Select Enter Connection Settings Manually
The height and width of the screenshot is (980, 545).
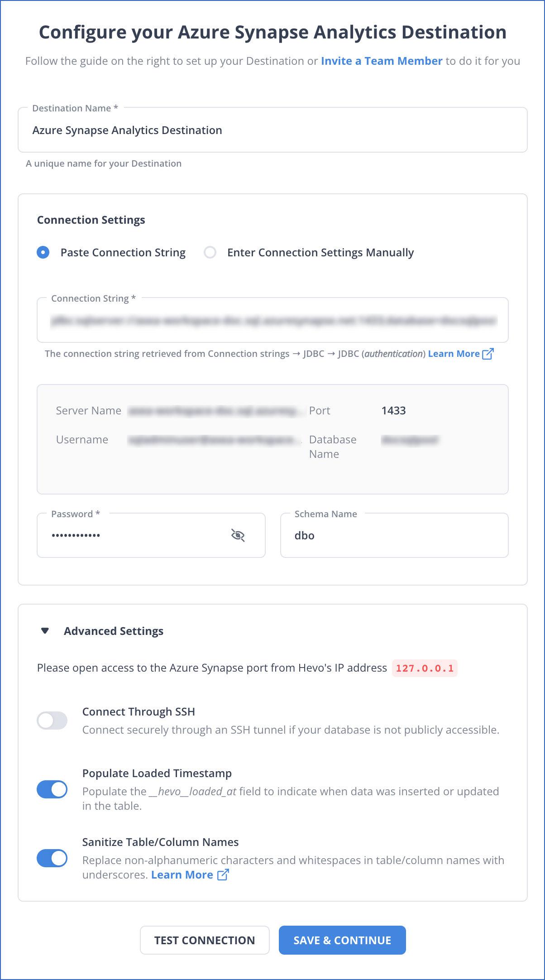point(210,252)
